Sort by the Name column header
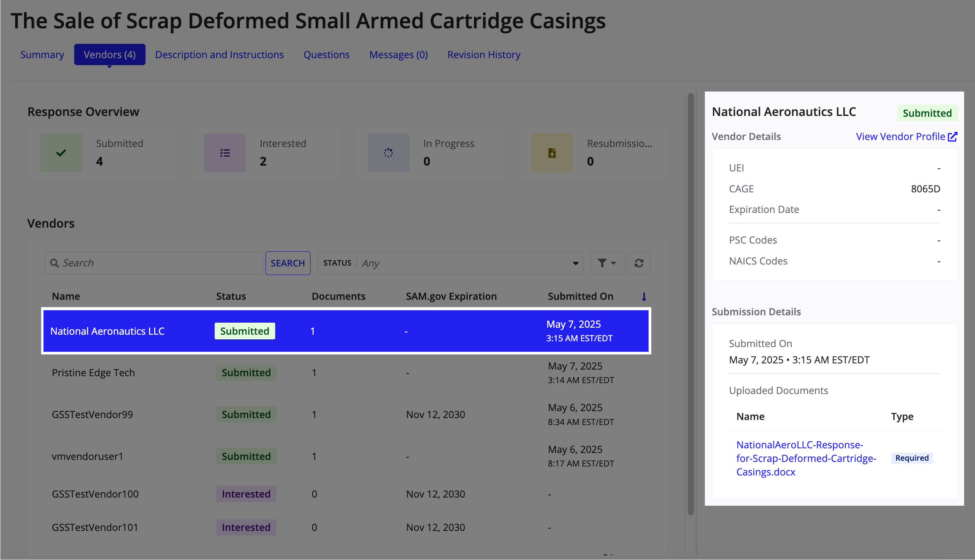 pos(66,297)
